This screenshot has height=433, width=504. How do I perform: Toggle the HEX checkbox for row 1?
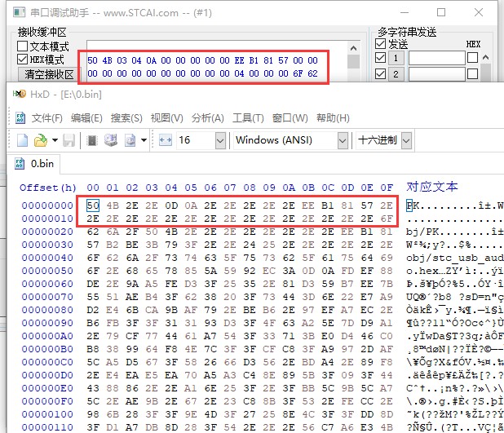tap(472, 58)
